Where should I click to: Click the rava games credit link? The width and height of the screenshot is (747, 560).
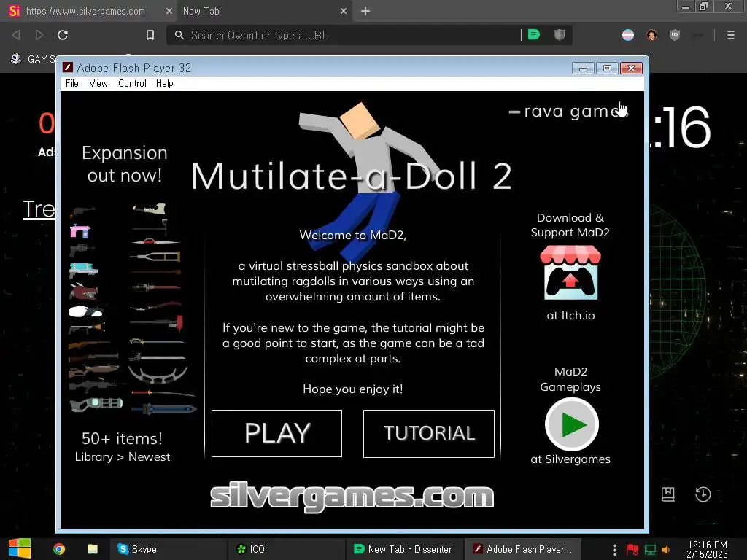[x=569, y=112]
